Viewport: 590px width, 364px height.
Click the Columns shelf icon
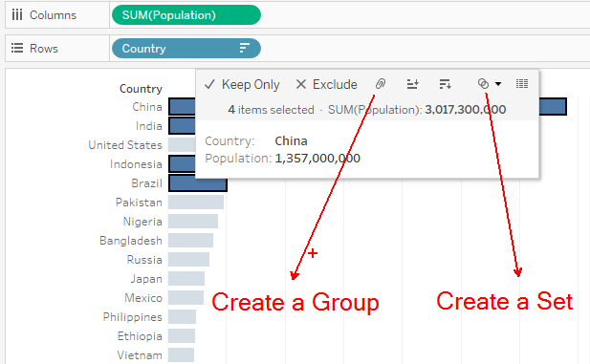coord(17,15)
